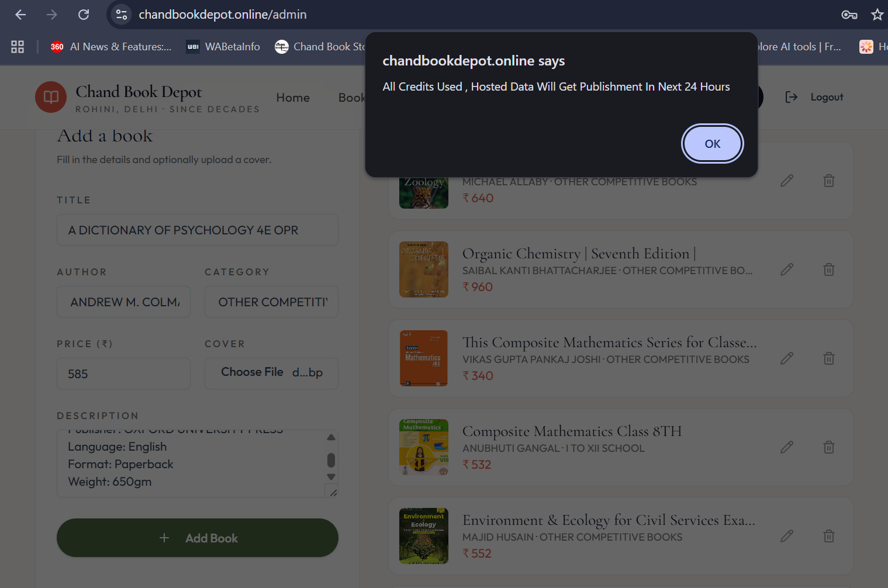The width and height of the screenshot is (888, 588).
Task: Edit the Organic Chemistry Seventh Edition book
Action: 787,269
